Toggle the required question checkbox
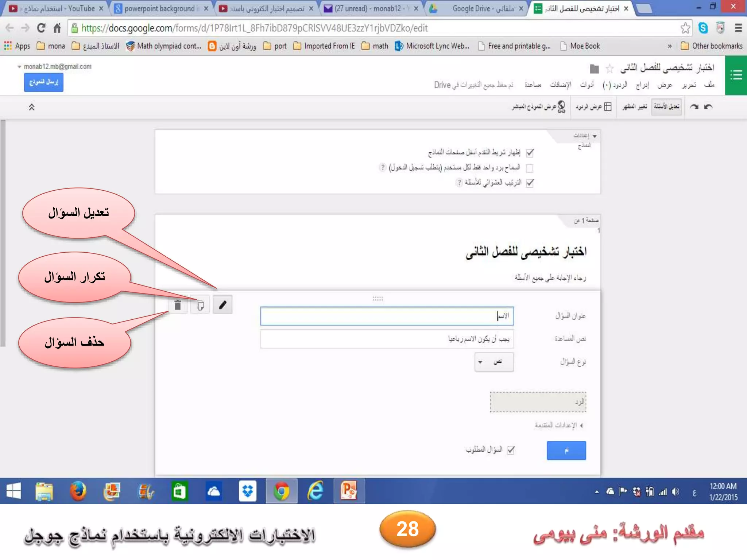 click(511, 450)
